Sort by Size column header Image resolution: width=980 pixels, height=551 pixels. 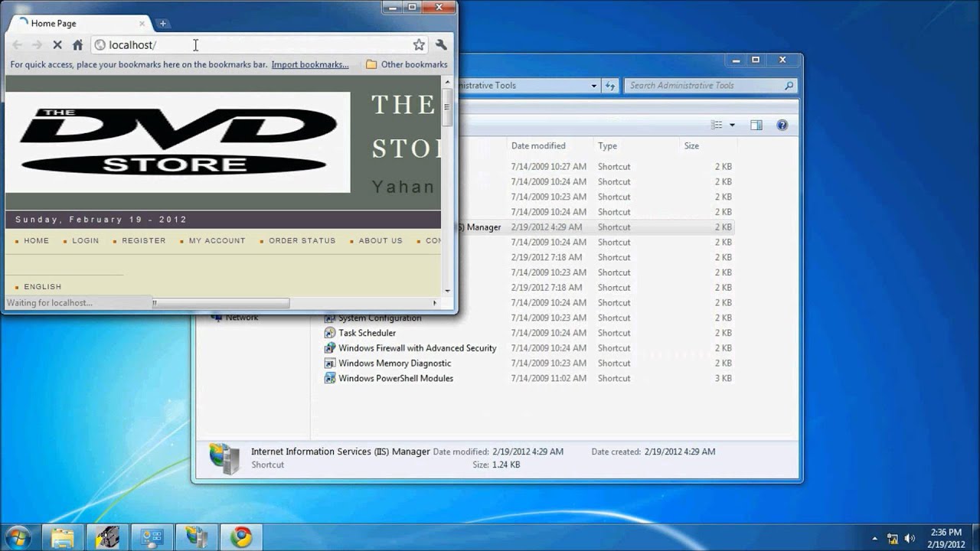tap(707, 145)
